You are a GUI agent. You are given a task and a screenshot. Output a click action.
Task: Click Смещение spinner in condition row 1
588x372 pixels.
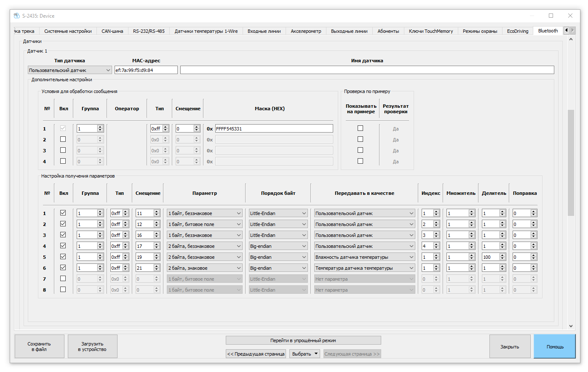(187, 129)
